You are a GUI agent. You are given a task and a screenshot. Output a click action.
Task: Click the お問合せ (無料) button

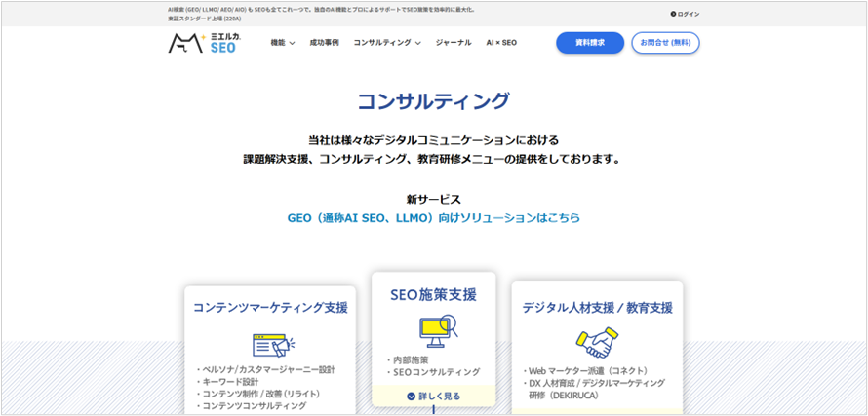665,43
